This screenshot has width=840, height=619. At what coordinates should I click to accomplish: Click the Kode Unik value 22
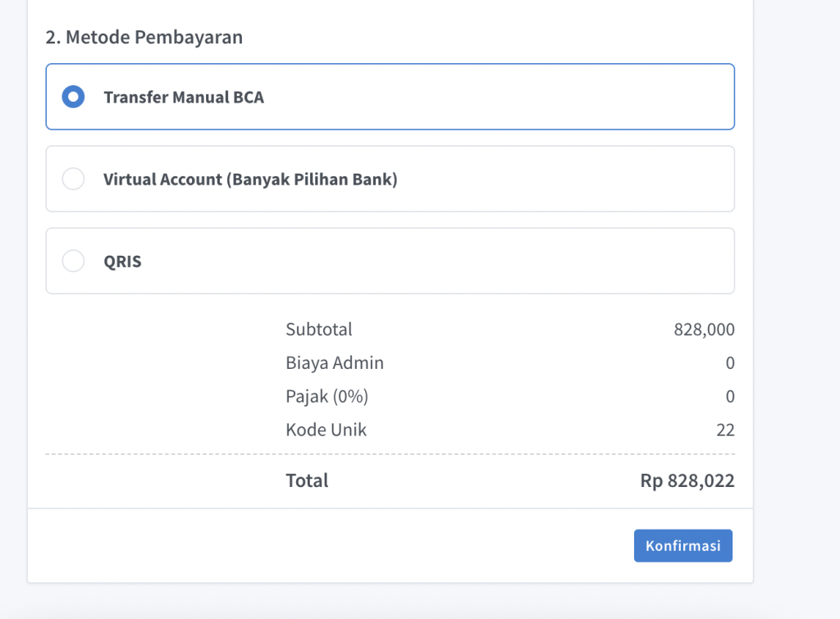[x=724, y=430]
